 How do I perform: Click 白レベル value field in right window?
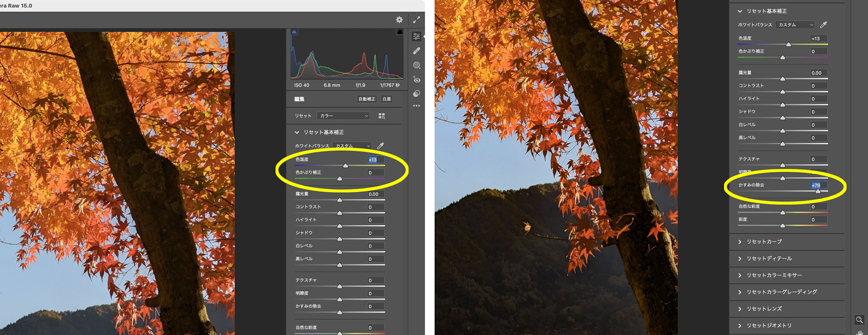coord(819,125)
